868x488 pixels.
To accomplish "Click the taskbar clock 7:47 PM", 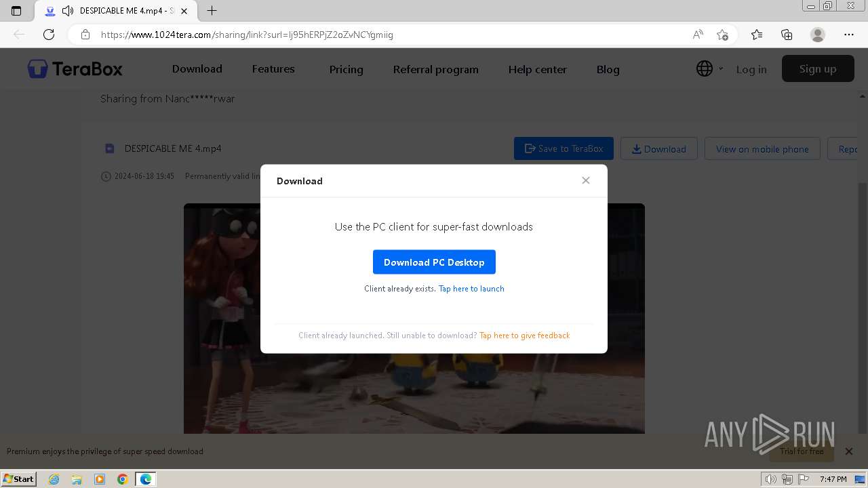I will pyautogui.click(x=833, y=479).
